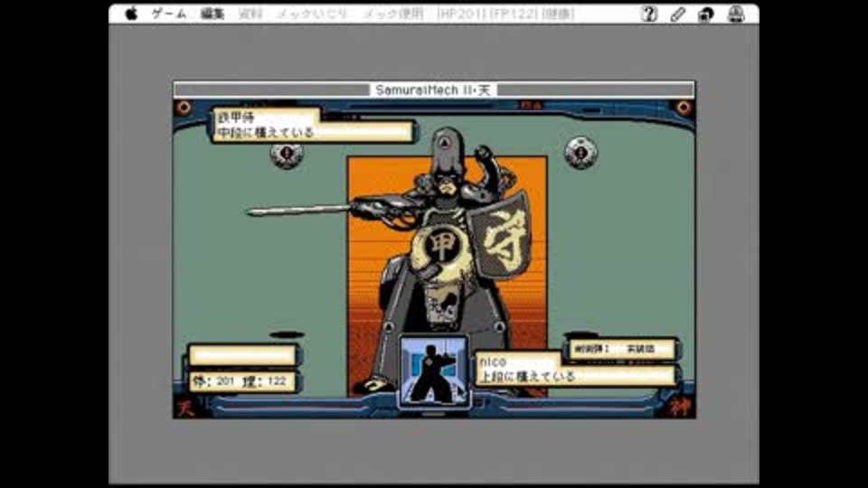Click the menu bar icon between pencil and application
The height and width of the screenshot is (488, 868).
point(706,14)
